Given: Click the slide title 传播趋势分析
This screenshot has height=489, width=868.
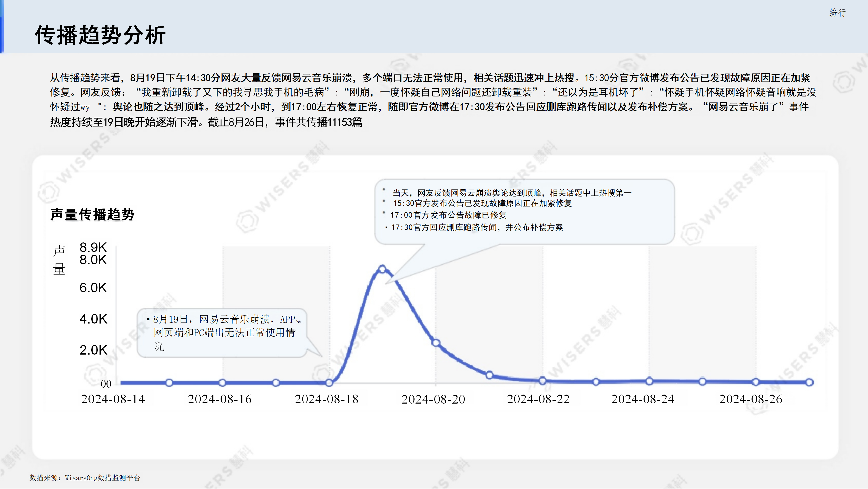Looking at the screenshot, I should [100, 35].
